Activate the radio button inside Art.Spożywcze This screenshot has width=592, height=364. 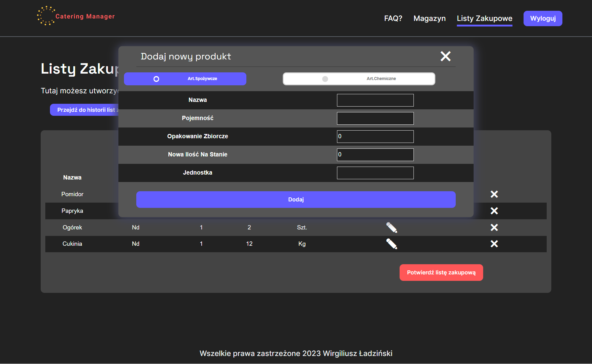click(156, 79)
